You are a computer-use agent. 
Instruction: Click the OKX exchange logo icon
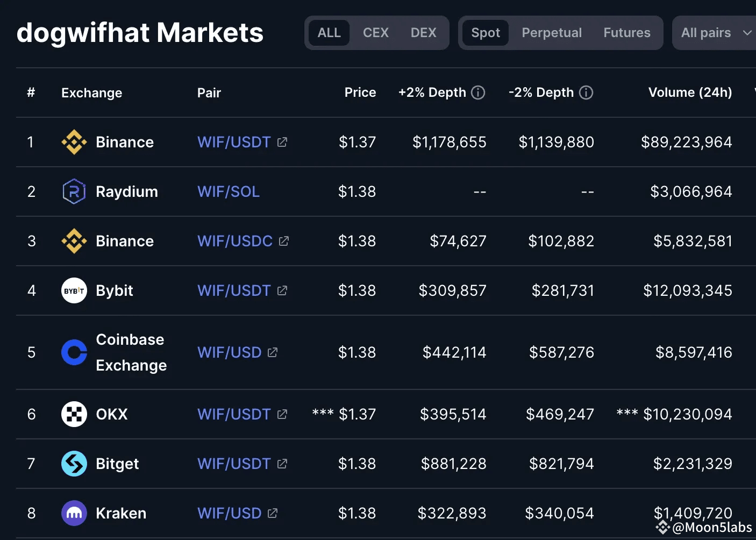point(74,414)
